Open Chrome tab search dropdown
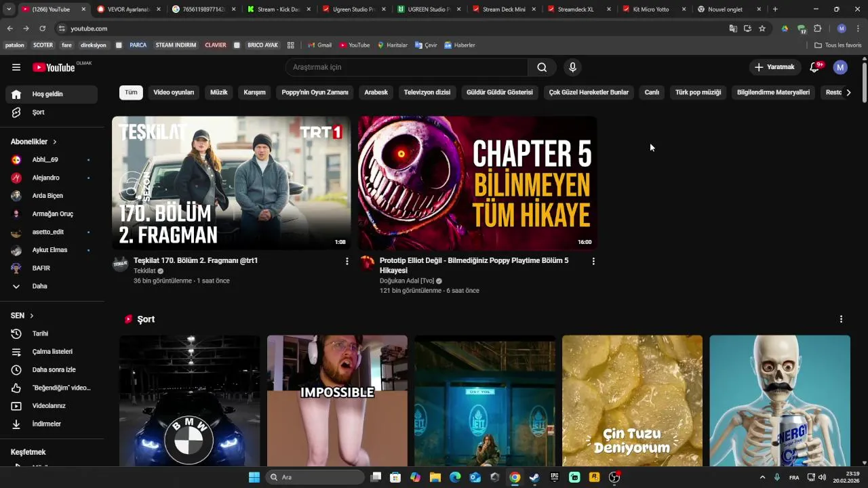This screenshot has width=868, height=488. tap(9, 9)
